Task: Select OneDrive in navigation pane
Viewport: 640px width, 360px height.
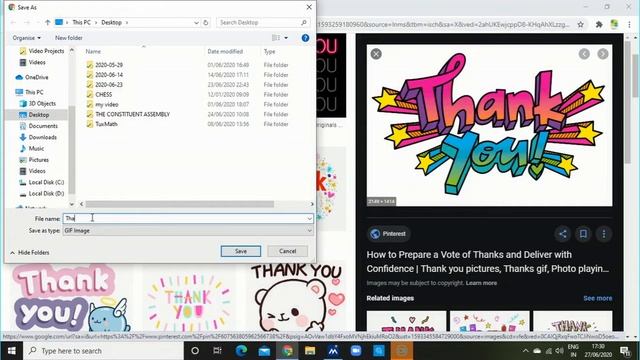Action: click(x=32, y=77)
